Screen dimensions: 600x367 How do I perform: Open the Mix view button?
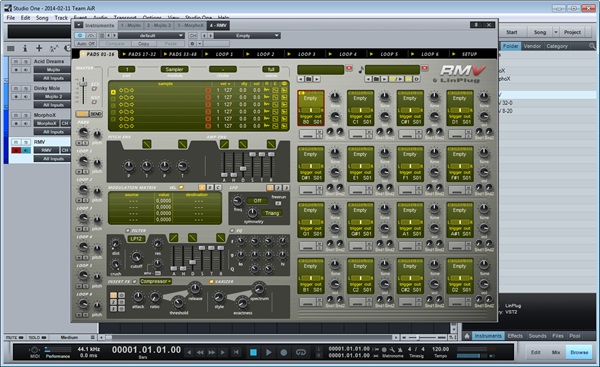556,352
